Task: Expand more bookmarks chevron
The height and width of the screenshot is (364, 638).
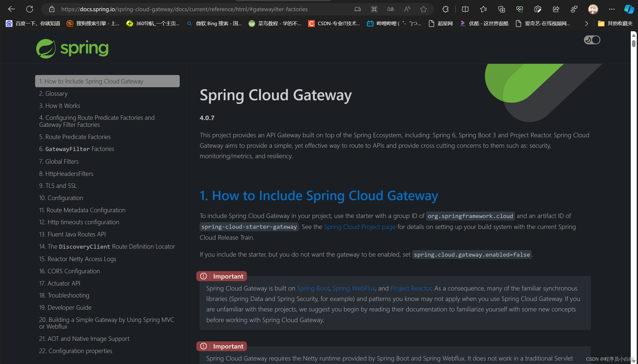Action: tap(586, 23)
